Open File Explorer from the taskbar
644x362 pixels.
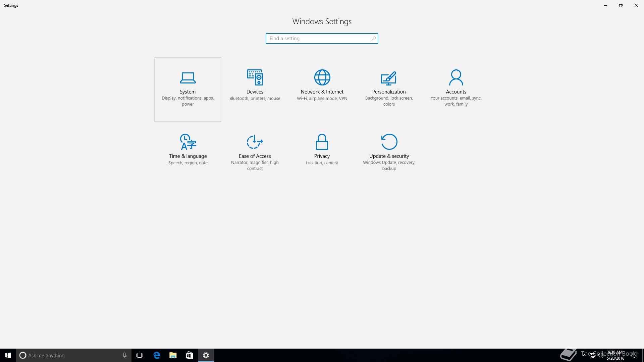pos(173,355)
